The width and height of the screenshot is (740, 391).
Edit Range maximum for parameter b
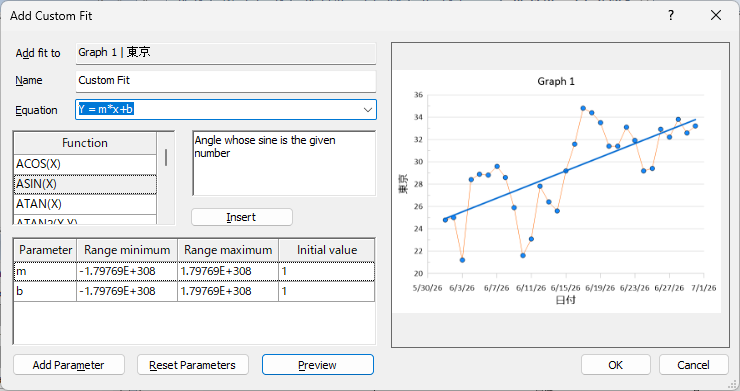coord(228,291)
